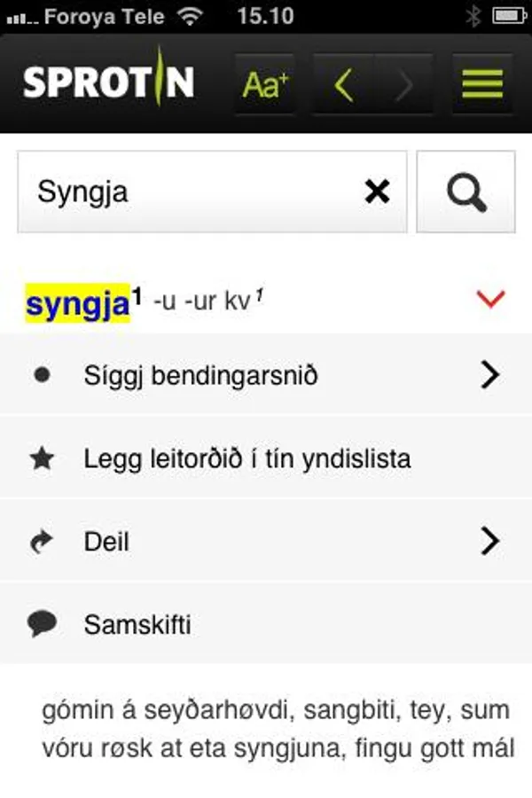Go back with left arrow button
The width and height of the screenshot is (532, 798).
[344, 84]
